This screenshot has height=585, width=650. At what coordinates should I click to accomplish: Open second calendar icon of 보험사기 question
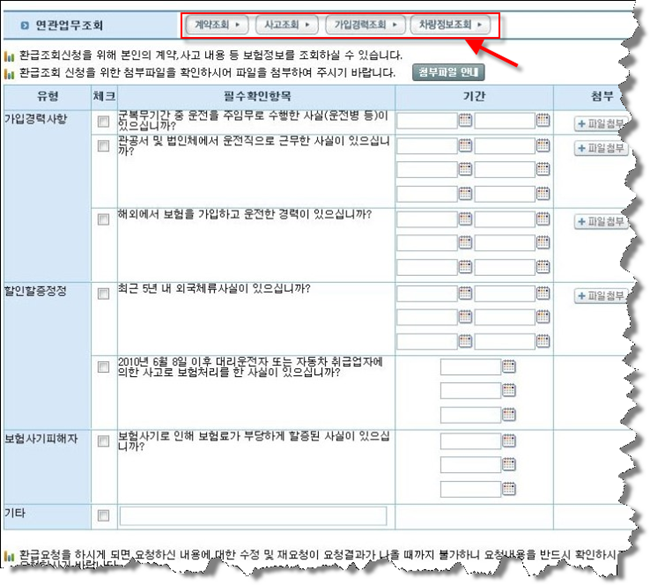(509, 465)
